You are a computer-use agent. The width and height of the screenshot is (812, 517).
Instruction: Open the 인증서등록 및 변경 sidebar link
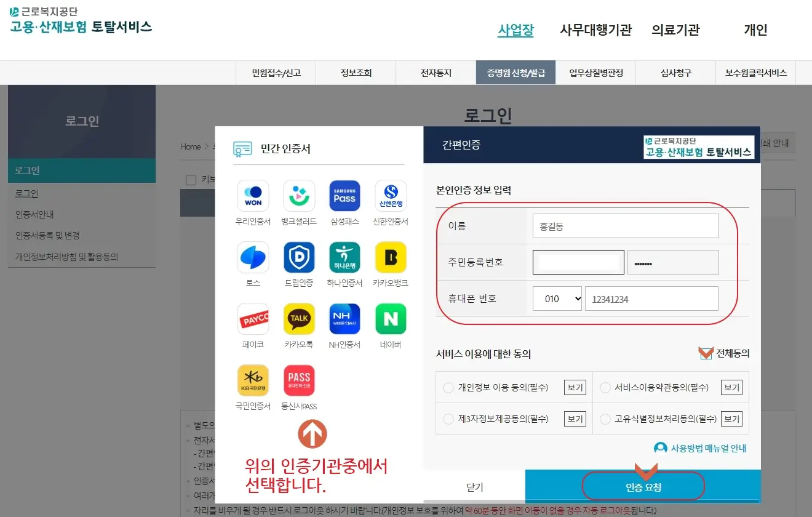pos(47,235)
